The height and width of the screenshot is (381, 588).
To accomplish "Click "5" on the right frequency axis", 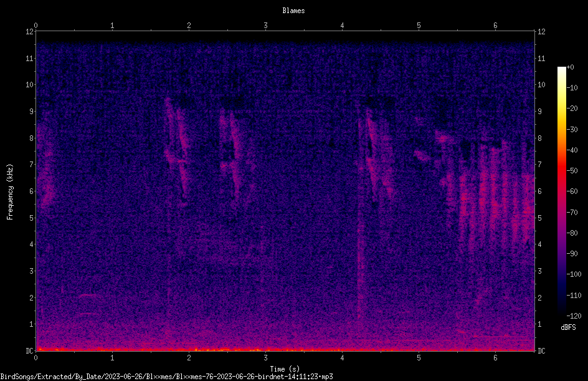I will [x=539, y=218].
